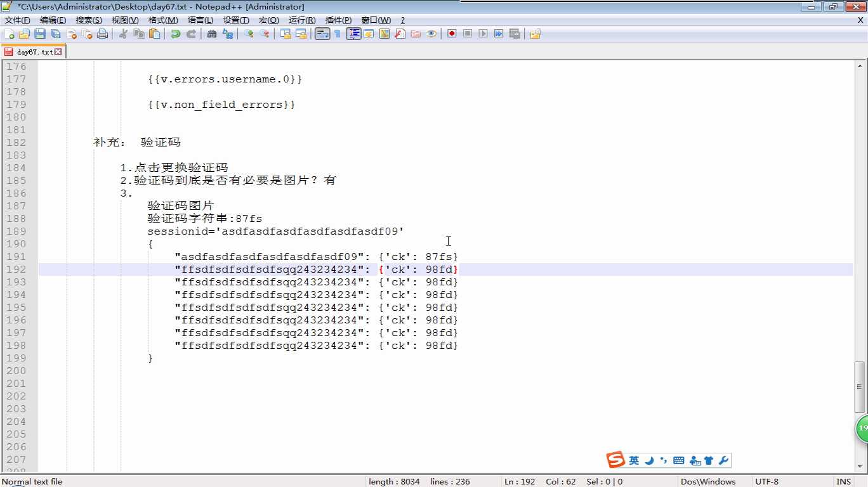Viewport: 868px width, 487px height.
Task: Create a new document with New icon
Action: click(x=9, y=34)
